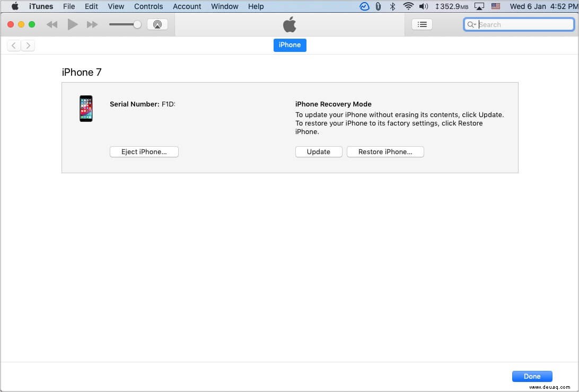Viewport: 579px width, 392px height.
Task: Click the green zoom window button
Action: (32, 24)
